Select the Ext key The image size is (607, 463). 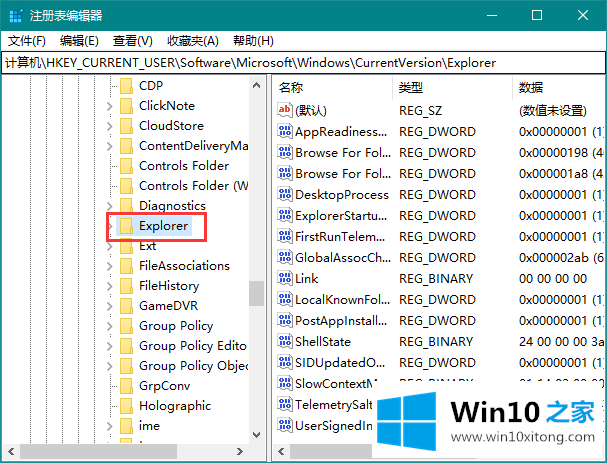[147, 246]
